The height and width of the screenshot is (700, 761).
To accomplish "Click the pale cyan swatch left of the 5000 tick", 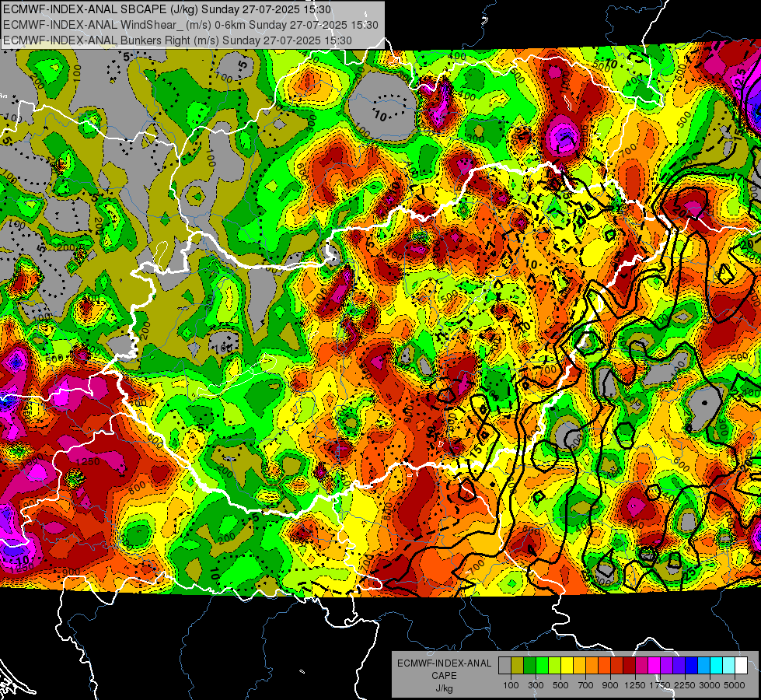I will (x=729, y=666).
